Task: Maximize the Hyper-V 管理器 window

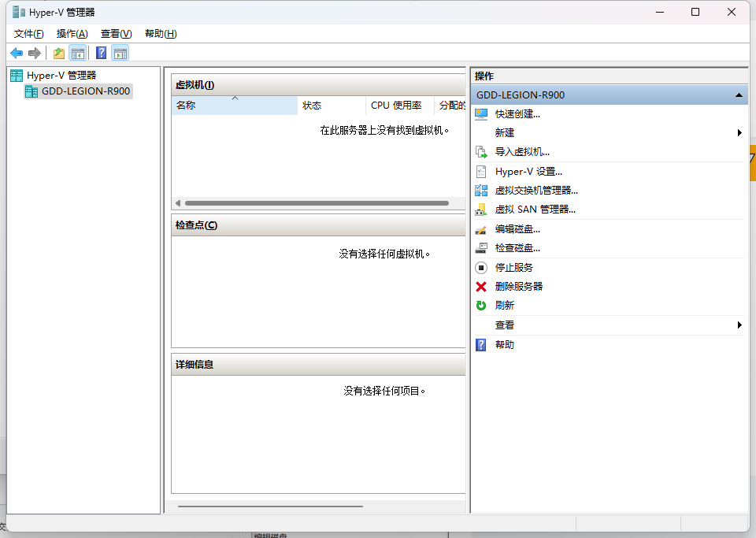Action: (x=695, y=12)
